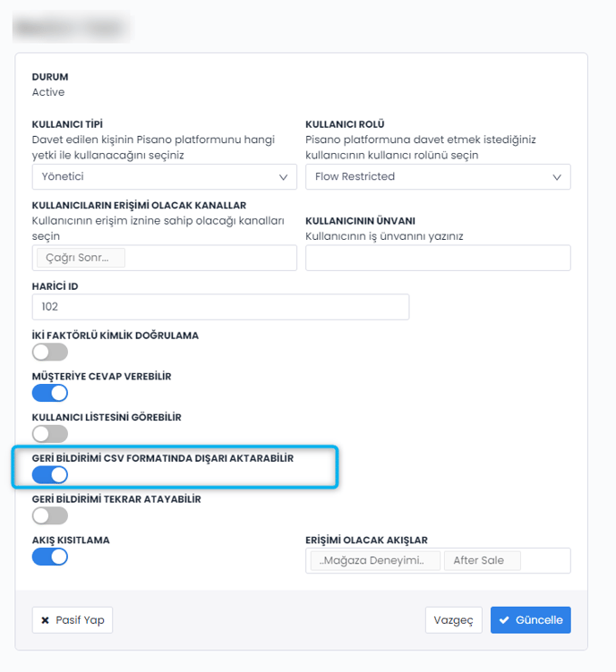Select the After Sale flow tag
Viewport: 616px width, 672px height.
tap(482, 560)
